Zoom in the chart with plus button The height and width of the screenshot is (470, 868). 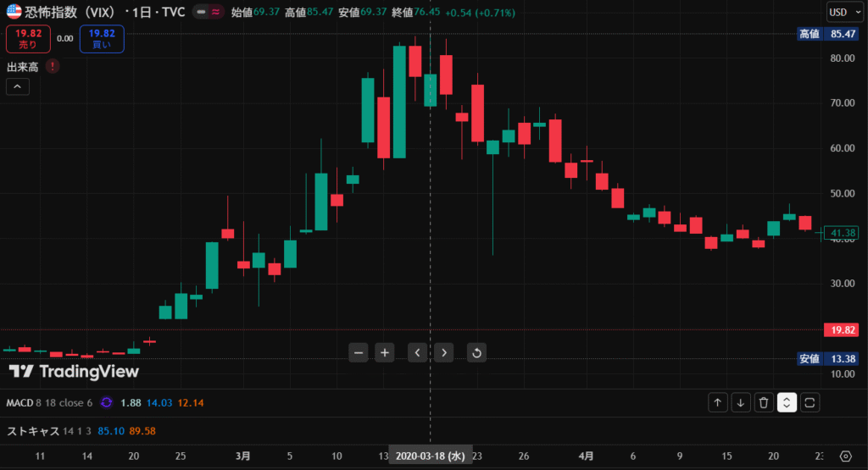[x=385, y=352]
